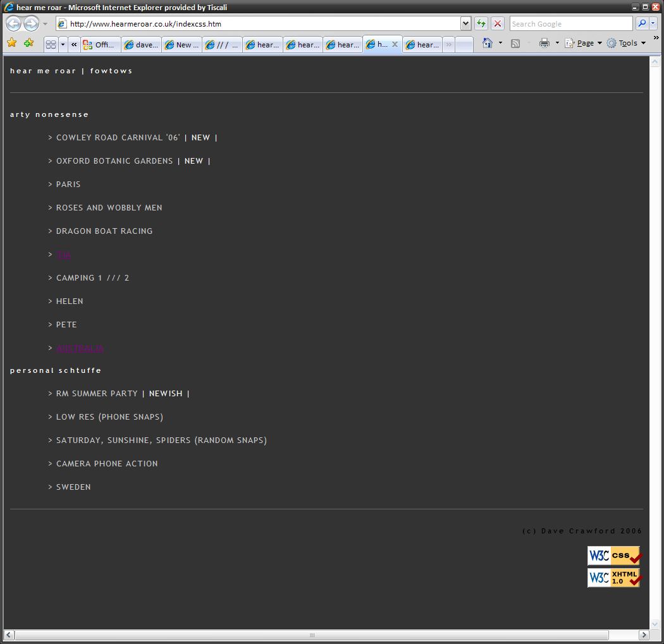664x644 pixels.
Task: Expand the toolbar overflow chevron
Action: (656, 38)
